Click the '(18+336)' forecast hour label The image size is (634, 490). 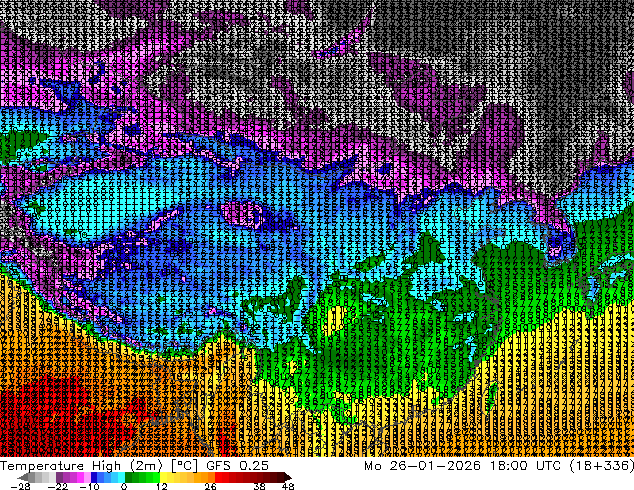pyautogui.click(x=602, y=466)
